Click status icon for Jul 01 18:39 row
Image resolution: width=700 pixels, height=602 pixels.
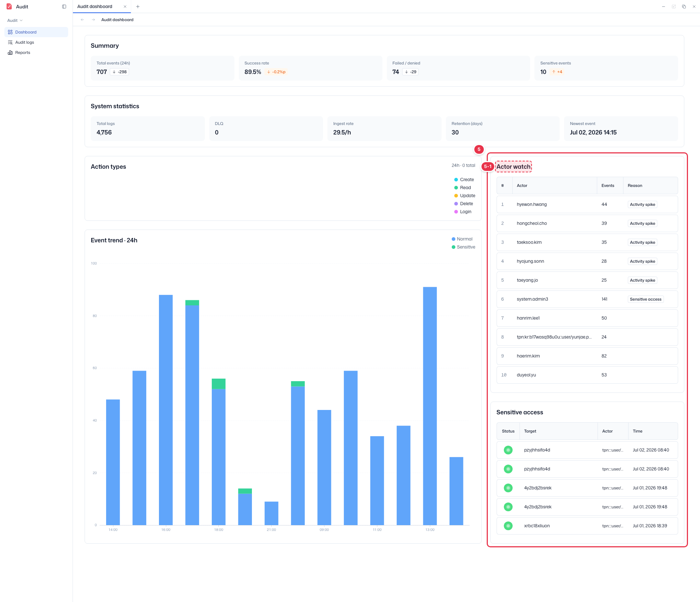pyautogui.click(x=508, y=526)
